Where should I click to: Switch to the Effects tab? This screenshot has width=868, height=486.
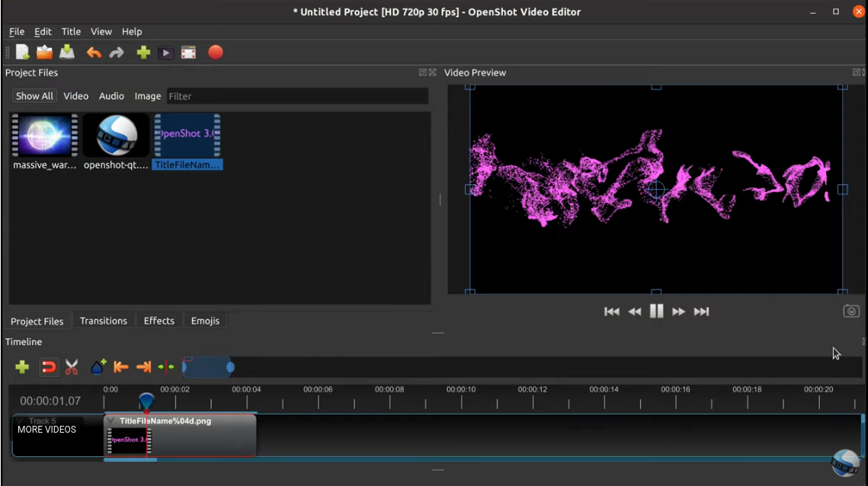pos(159,321)
